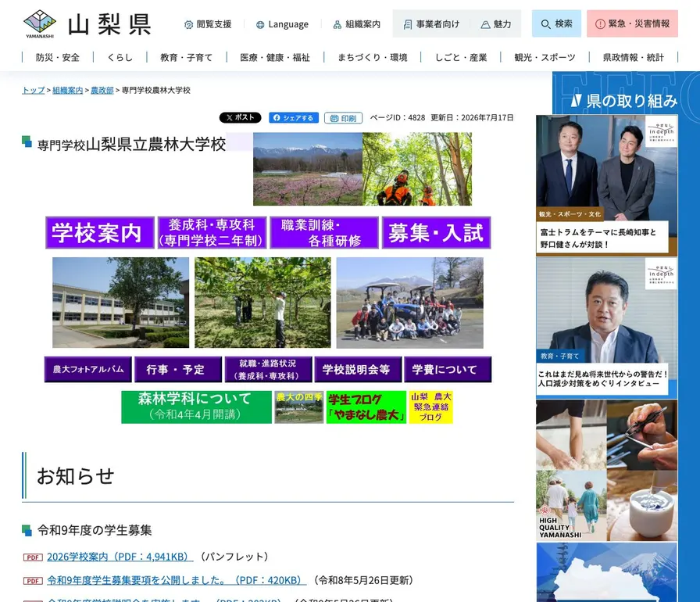This screenshot has width=700, height=602.
Task: Open the 防災・安全 menu
Action: [58, 58]
